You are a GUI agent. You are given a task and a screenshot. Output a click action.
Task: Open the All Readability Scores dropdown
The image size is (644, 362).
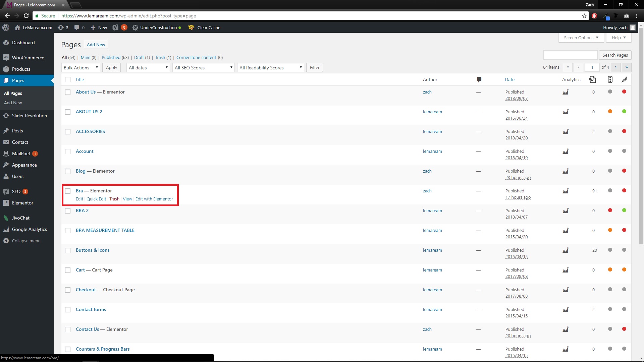click(x=270, y=68)
